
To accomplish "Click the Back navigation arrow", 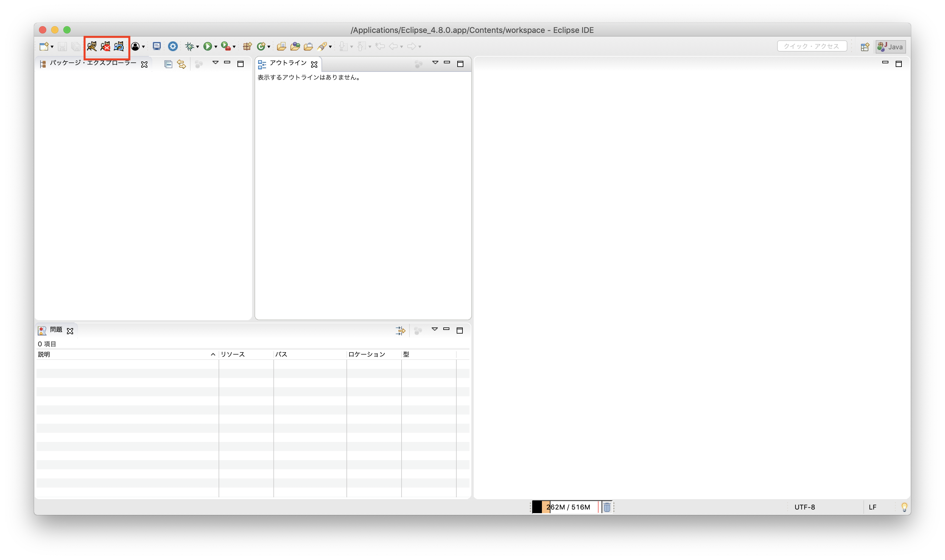I will point(393,47).
